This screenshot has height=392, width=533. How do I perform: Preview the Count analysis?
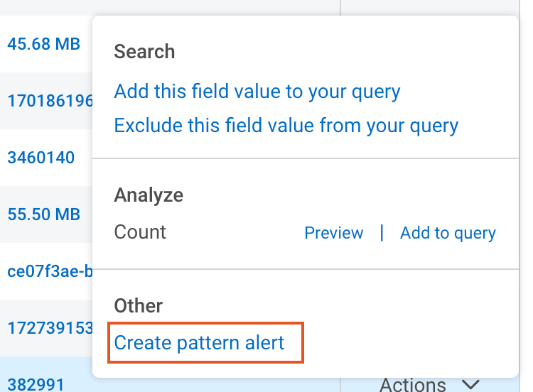click(x=334, y=233)
